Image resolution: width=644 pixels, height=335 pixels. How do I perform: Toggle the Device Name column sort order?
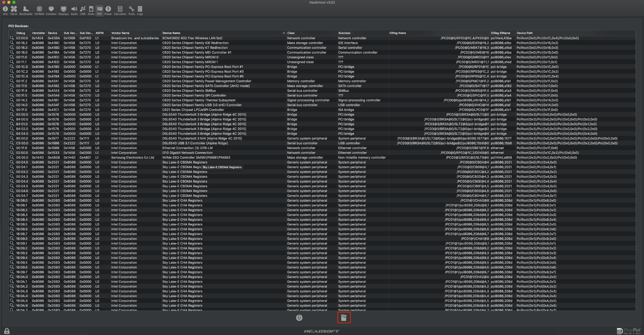click(x=224, y=33)
